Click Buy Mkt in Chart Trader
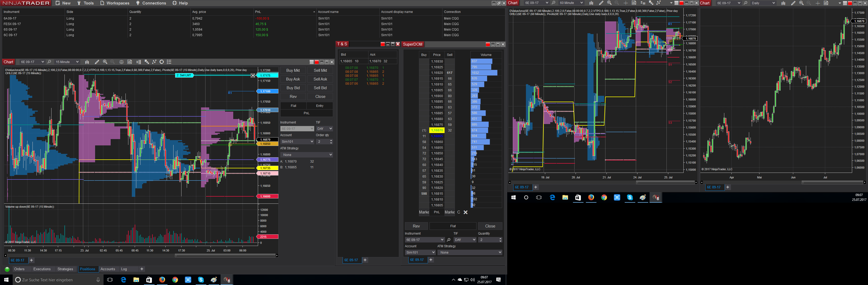This screenshot has height=285, width=868. [x=293, y=70]
